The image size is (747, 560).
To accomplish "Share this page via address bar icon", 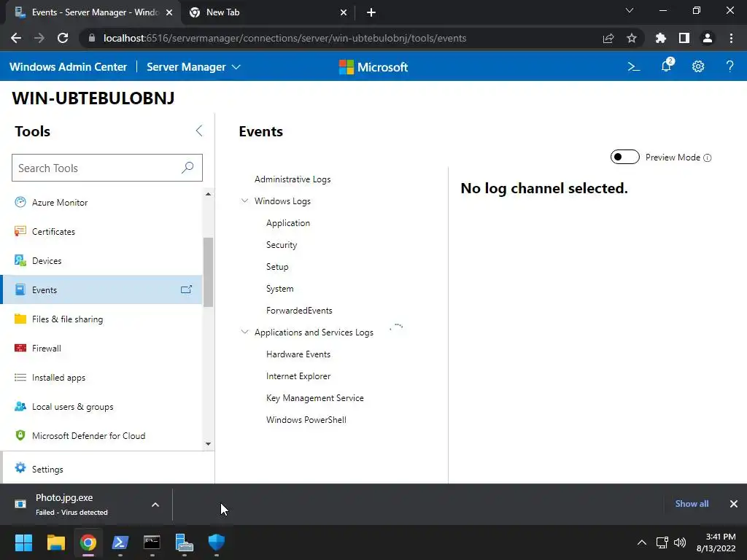I will 608,38.
